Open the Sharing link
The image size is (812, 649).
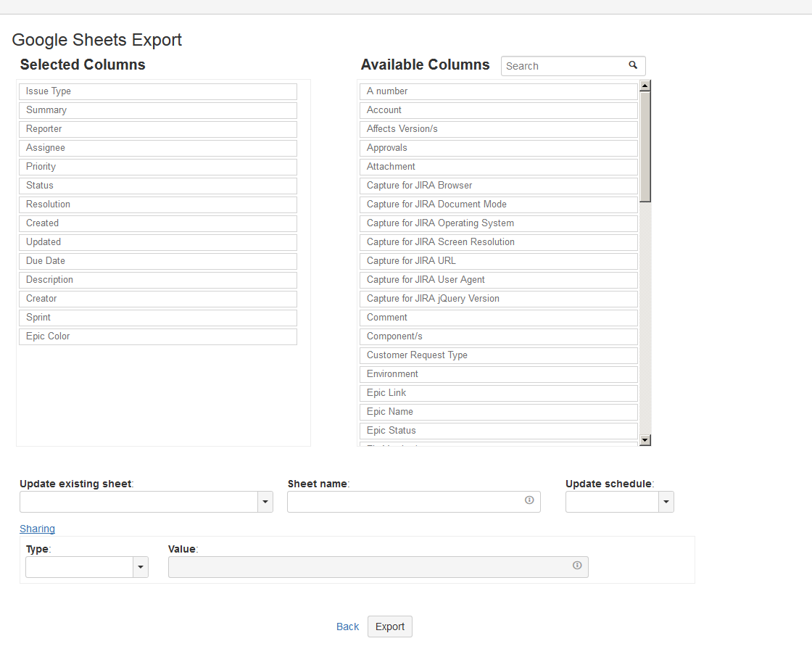pos(37,529)
